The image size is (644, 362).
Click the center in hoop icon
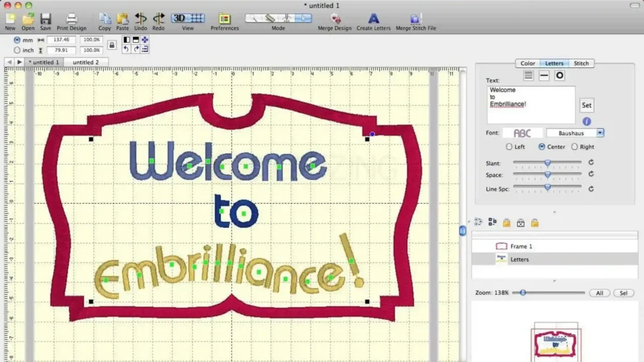145,40
